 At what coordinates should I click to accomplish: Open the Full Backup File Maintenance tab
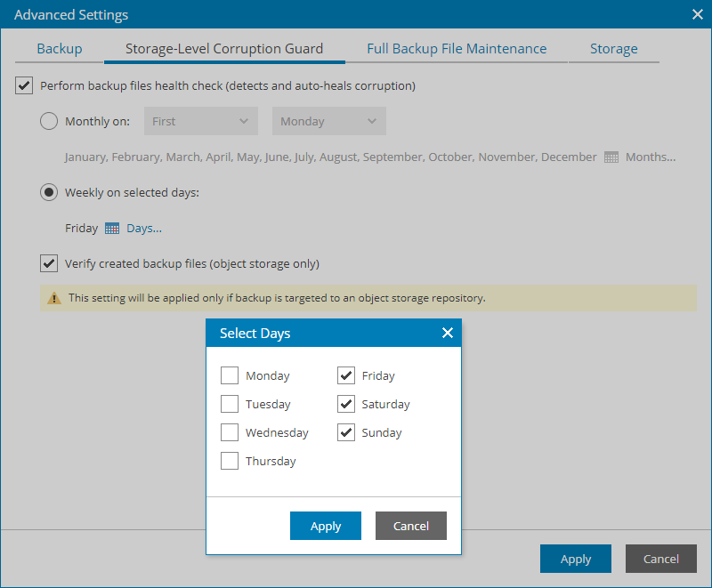(457, 49)
